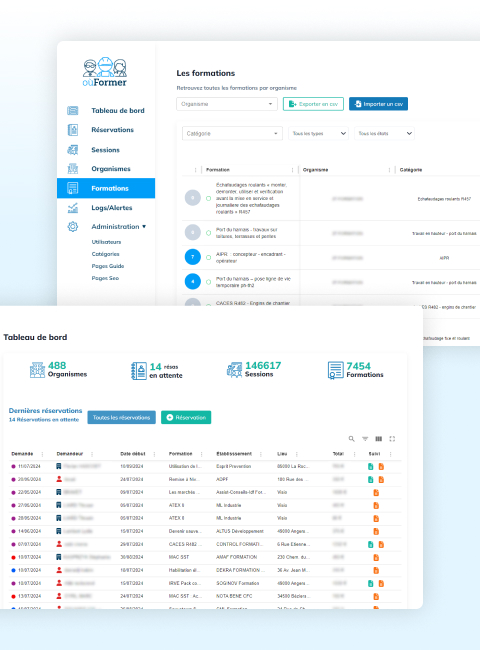This screenshot has width=480, height=650.
Task: Open Organisme column menu dots in formations table
Action: (x=389, y=170)
